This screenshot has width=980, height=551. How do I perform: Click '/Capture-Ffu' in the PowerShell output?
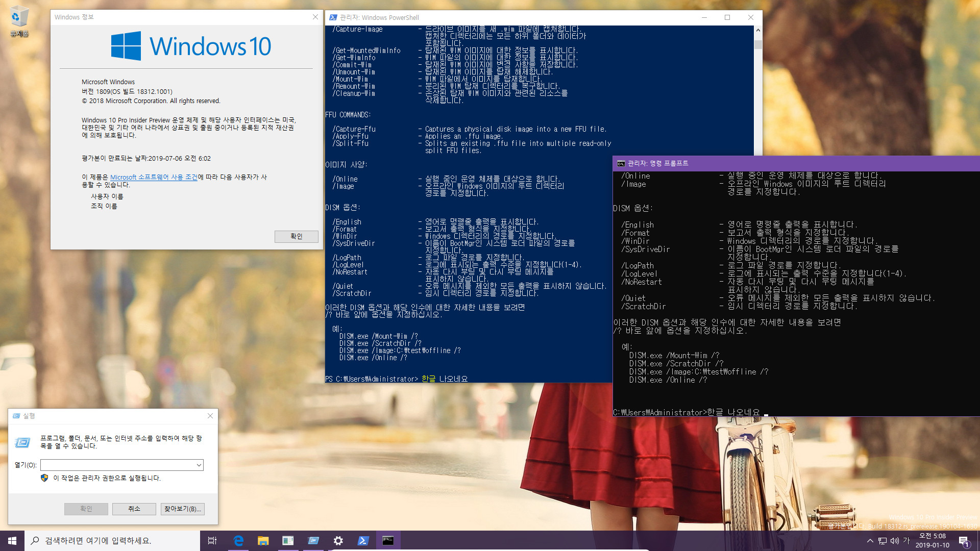(354, 129)
